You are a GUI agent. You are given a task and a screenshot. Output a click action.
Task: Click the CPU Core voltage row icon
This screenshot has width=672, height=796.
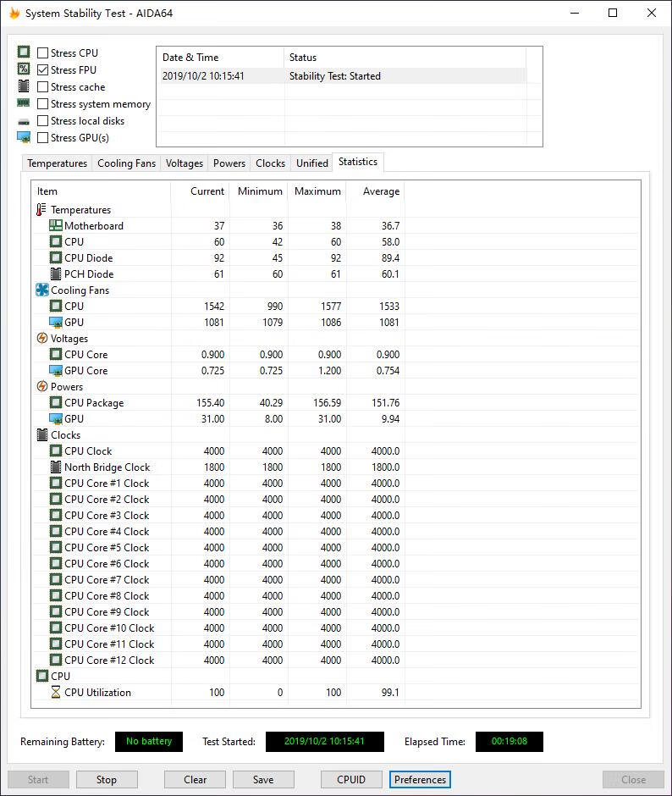(x=56, y=354)
